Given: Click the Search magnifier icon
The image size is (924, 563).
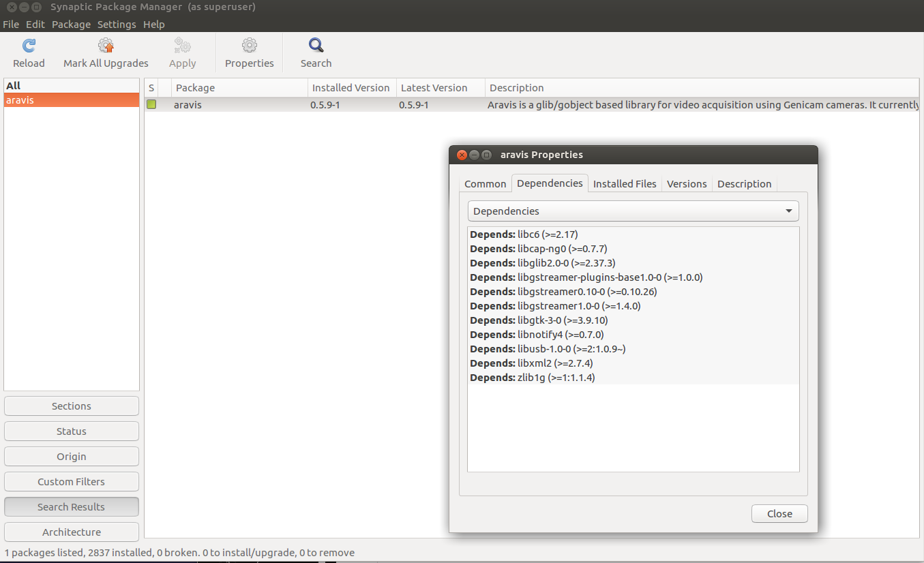Looking at the screenshot, I should click(x=316, y=46).
